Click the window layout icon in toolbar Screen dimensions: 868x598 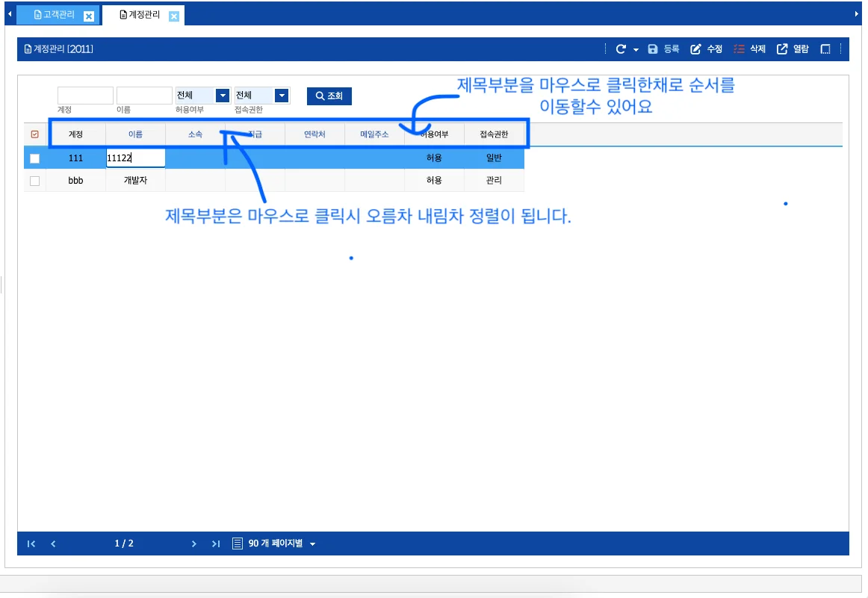pos(825,49)
